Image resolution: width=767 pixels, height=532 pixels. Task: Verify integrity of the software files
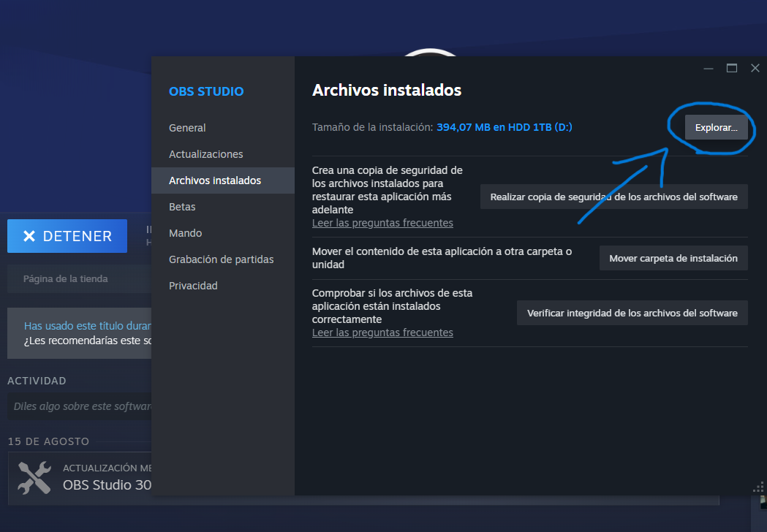click(x=632, y=313)
